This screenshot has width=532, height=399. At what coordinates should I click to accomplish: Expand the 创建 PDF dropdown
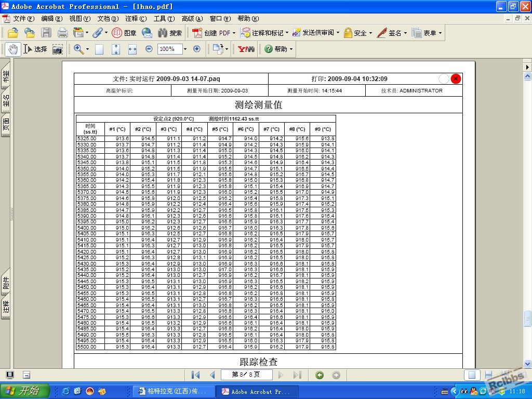(234, 33)
